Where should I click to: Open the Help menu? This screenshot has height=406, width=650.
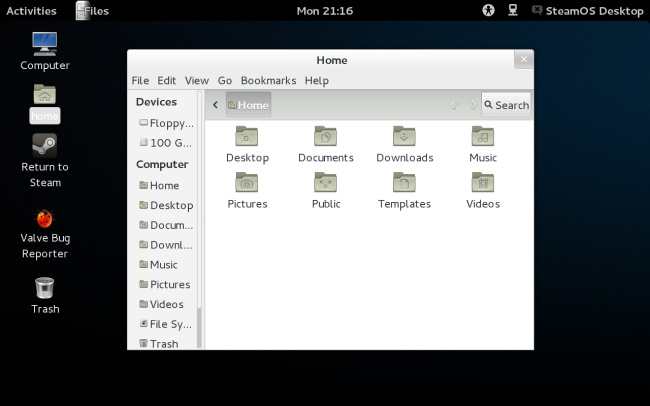pos(317,80)
